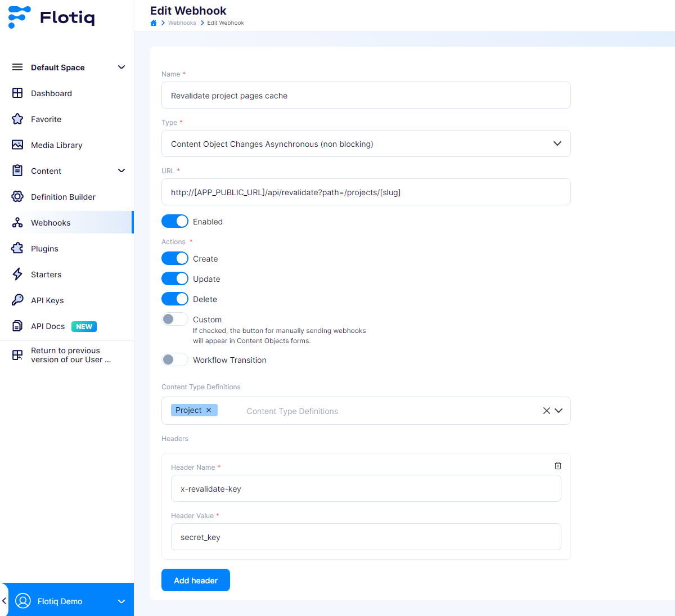Viewport: 675px width, 616px height.
Task: Click the Dashboard grid icon
Action: [x=17, y=93]
